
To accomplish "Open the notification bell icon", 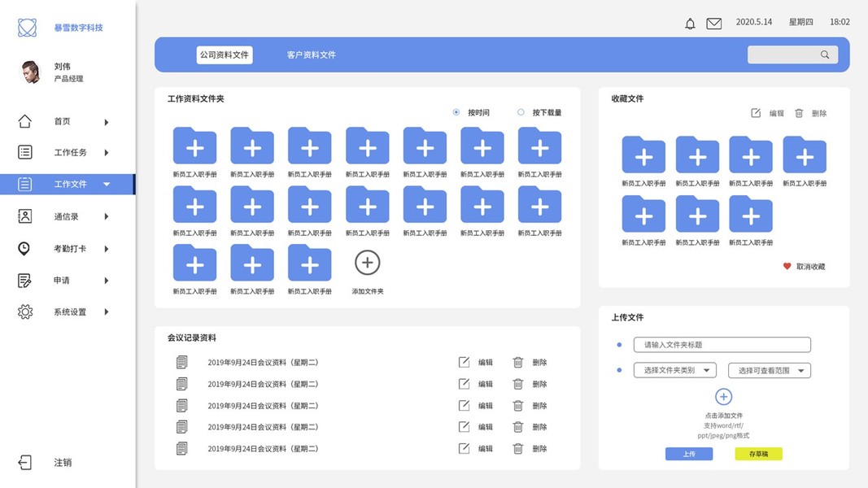I will [x=690, y=24].
